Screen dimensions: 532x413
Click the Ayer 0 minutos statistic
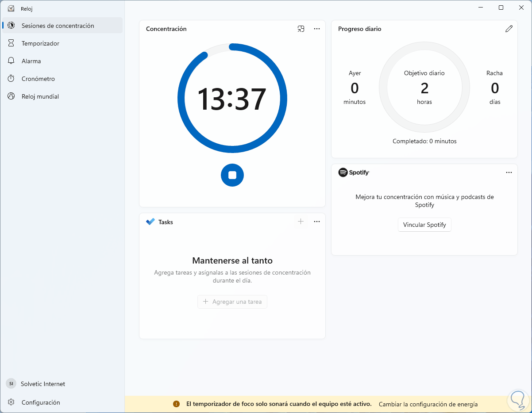coord(355,88)
